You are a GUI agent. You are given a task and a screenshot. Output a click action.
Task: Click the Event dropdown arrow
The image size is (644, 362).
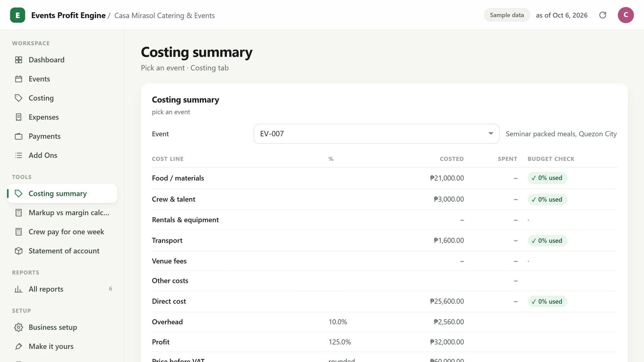(x=491, y=133)
